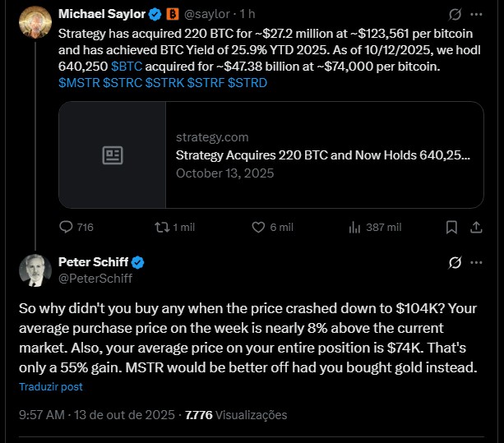Open more options menu on Saylor's tweet
504x443 pixels.
[x=477, y=15]
